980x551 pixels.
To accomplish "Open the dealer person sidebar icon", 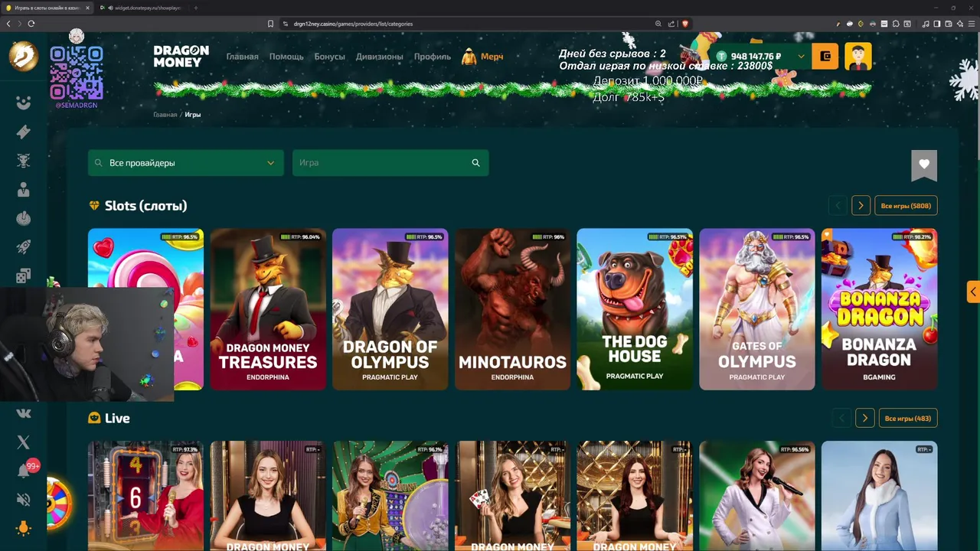I will [x=24, y=190].
